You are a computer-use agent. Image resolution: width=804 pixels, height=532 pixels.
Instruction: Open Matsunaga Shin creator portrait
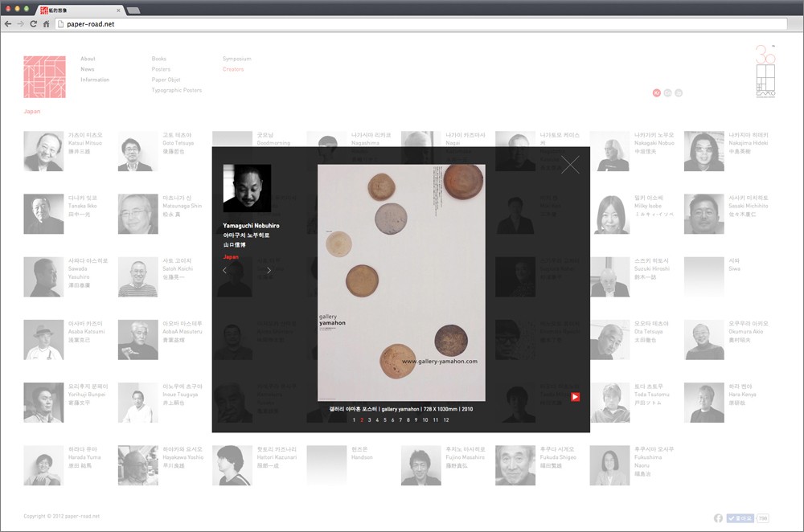[138, 214]
